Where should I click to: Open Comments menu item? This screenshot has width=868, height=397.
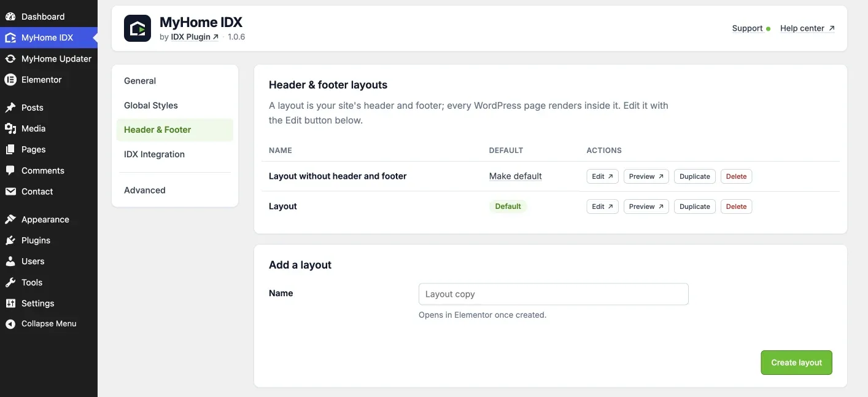point(48,170)
